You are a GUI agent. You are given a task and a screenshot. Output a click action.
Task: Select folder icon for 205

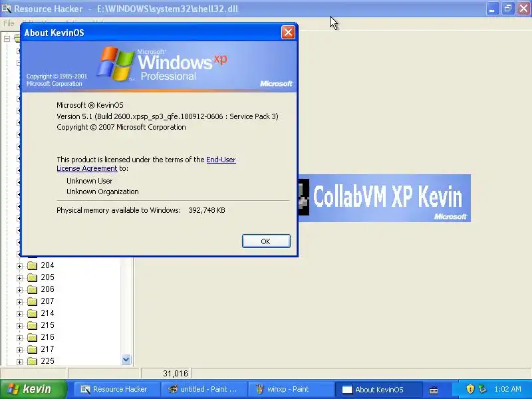[x=32, y=277]
